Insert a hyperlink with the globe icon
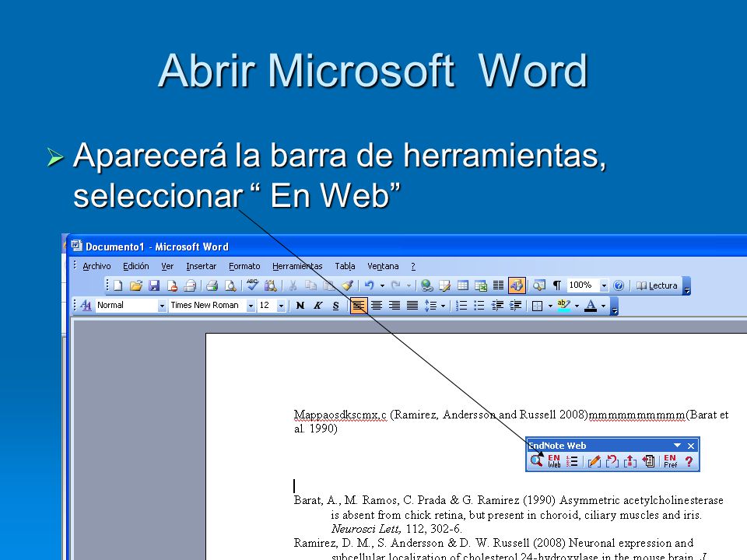 point(427,285)
